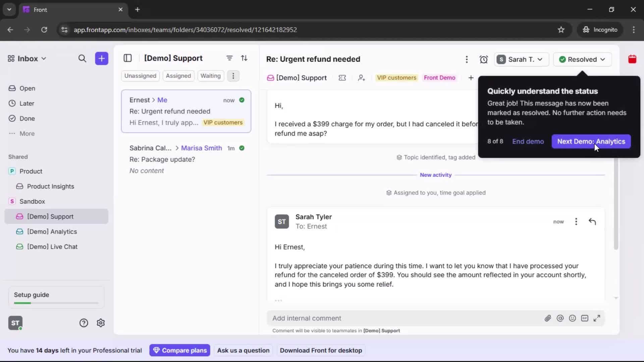Add a participant to the conversation
This screenshot has width=644, height=362.
[x=362, y=77]
